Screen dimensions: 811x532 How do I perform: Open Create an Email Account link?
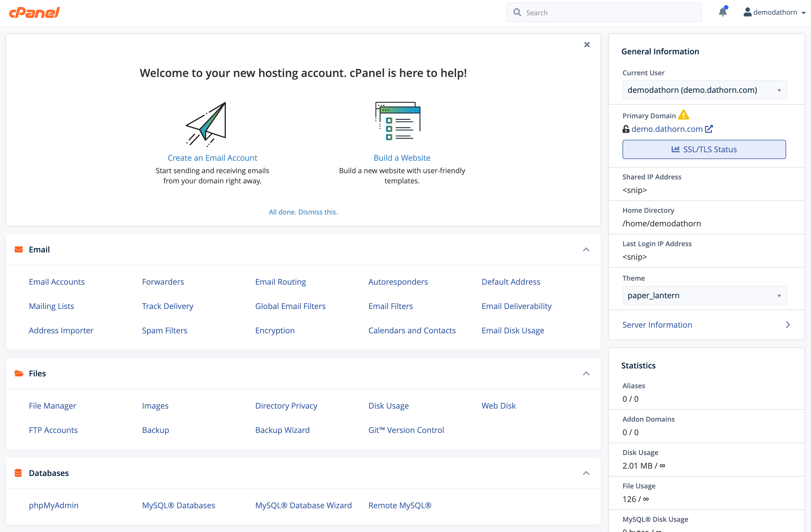click(x=212, y=158)
